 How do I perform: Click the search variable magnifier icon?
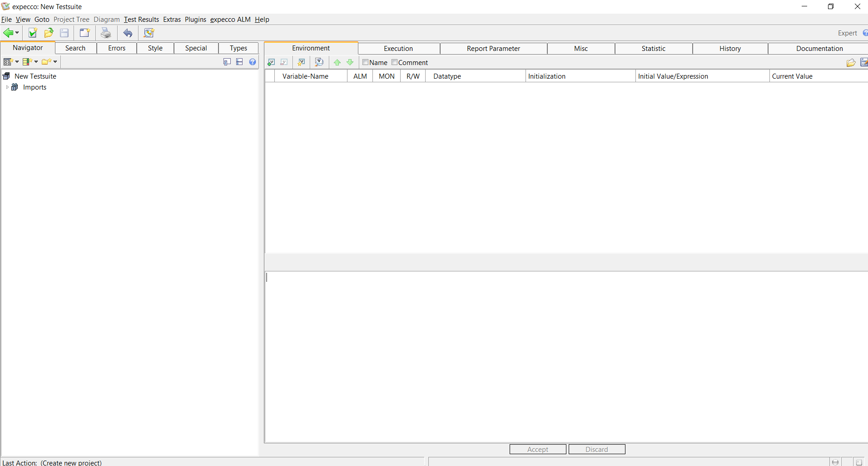[x=319, y=62]
